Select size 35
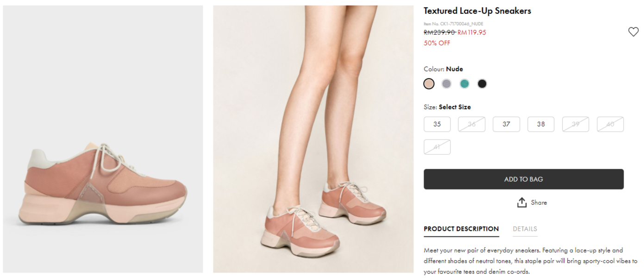Image resolution: width=644 pixels, height=278 pixels. coord(437,124)
